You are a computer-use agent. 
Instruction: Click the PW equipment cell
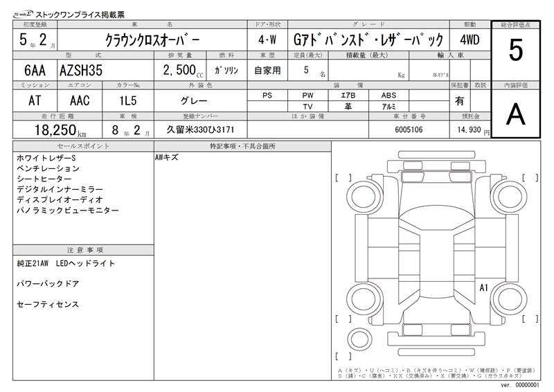tap(307, 96)
